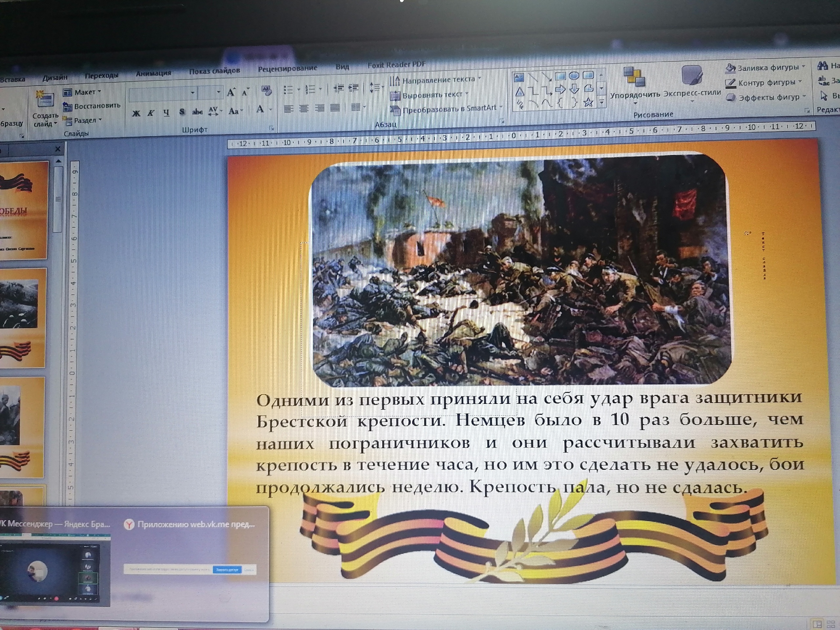Open the change case Aa dropdown

(x=236, y=111)
